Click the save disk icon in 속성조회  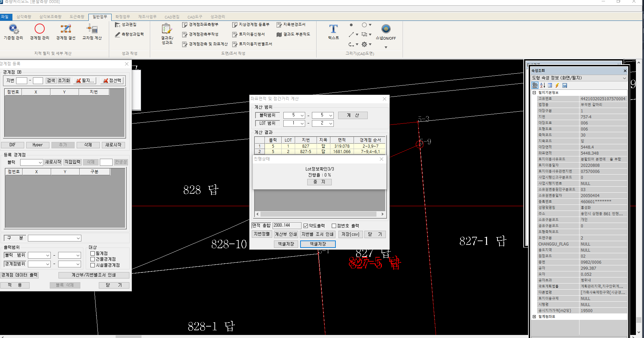pyautogui.click(x=565, y=85)
